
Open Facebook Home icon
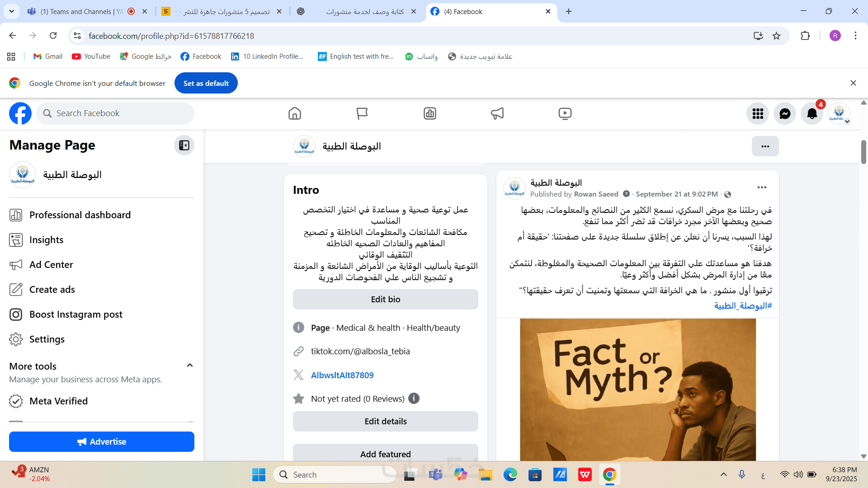click(x=294, y=113)
